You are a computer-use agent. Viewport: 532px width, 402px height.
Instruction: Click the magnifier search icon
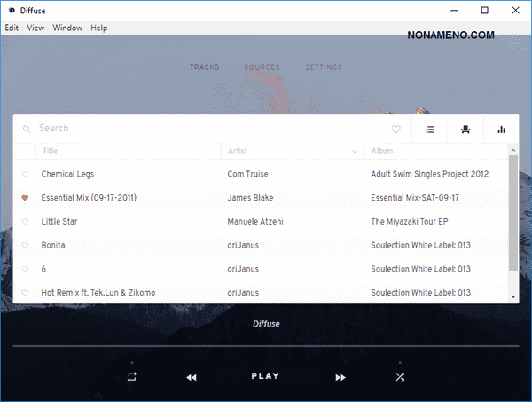pos(27,130)
